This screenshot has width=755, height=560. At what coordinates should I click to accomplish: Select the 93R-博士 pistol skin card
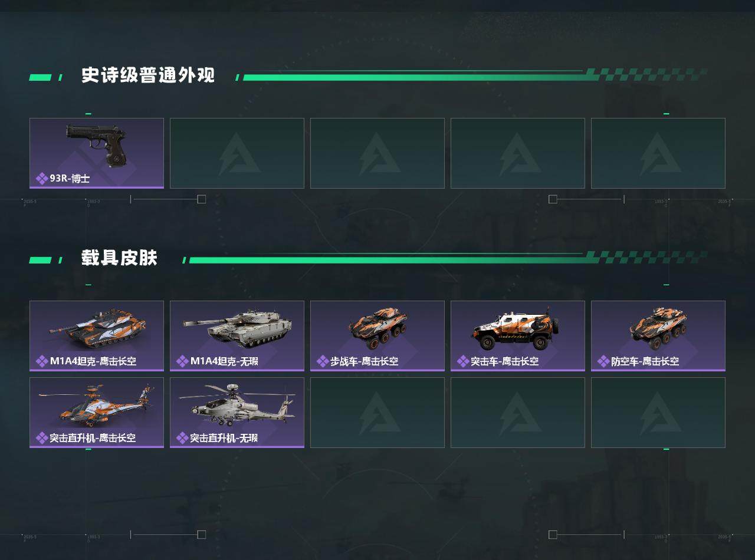point(97,153)
